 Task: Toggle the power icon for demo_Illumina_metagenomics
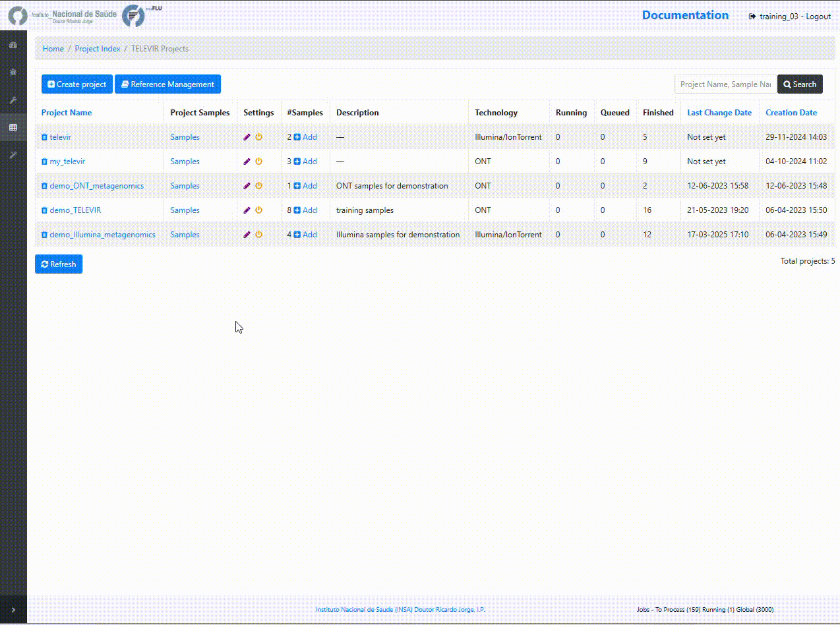coord(258,235)
